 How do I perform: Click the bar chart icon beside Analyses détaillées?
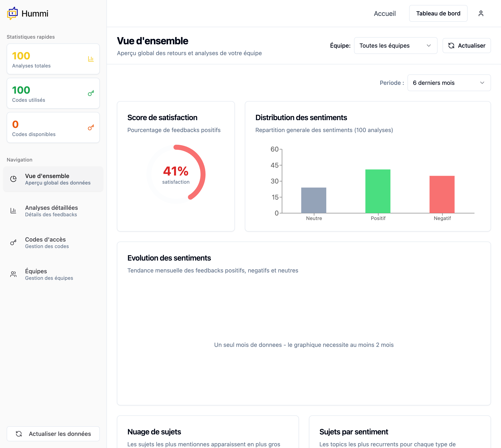point(14,211)
